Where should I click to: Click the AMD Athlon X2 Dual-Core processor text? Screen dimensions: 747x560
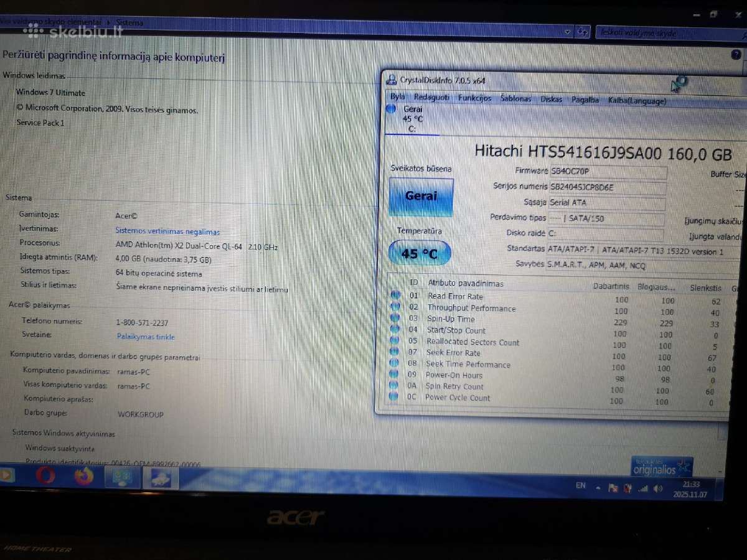pos(197,246)
